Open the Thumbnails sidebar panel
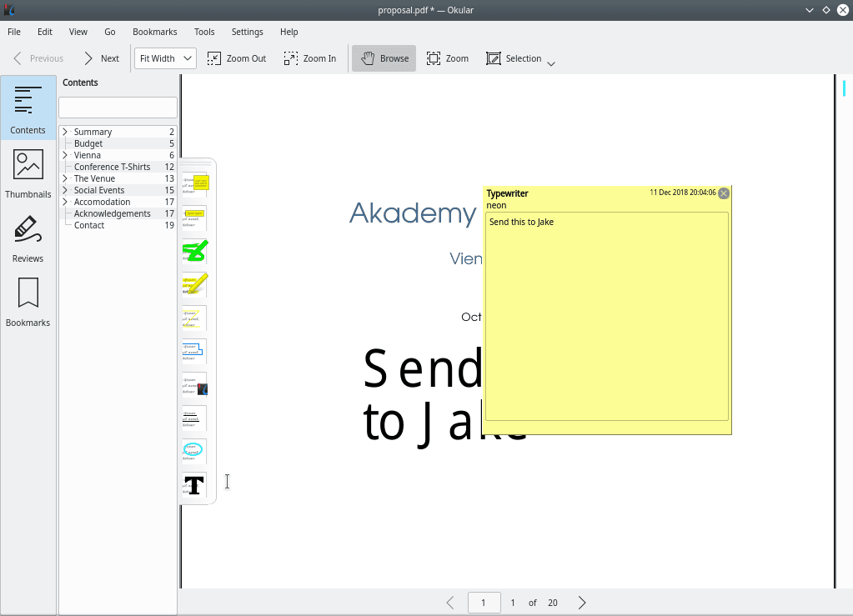853x616 pixels. pos(28,173)
